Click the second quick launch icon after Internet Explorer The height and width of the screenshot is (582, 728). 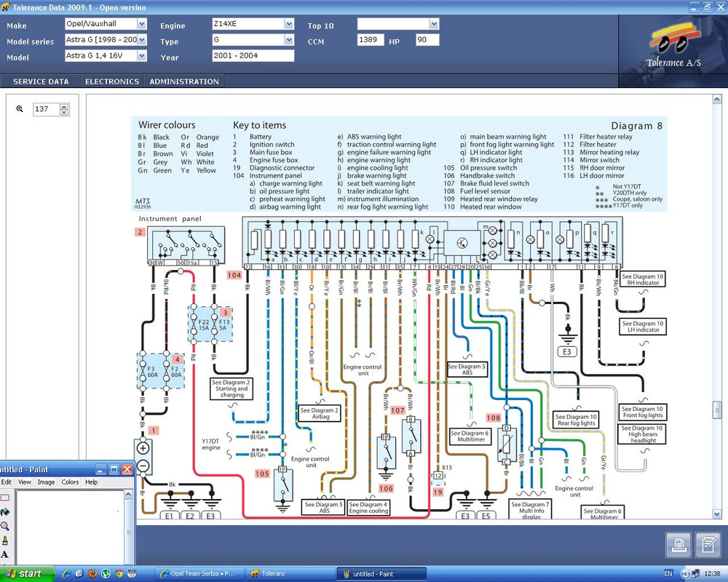point(79,574)
